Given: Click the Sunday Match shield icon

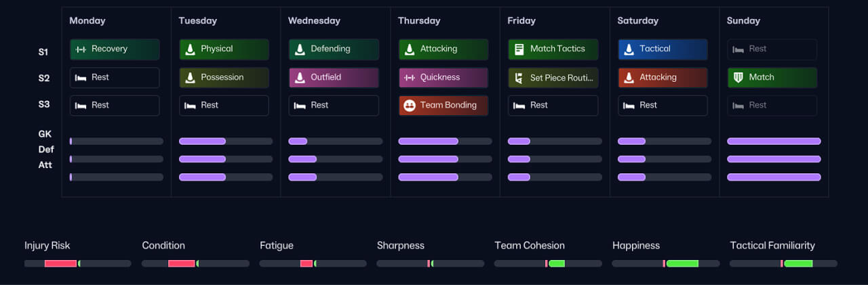Looking at the screenshot, I should [x=738, y=78].
